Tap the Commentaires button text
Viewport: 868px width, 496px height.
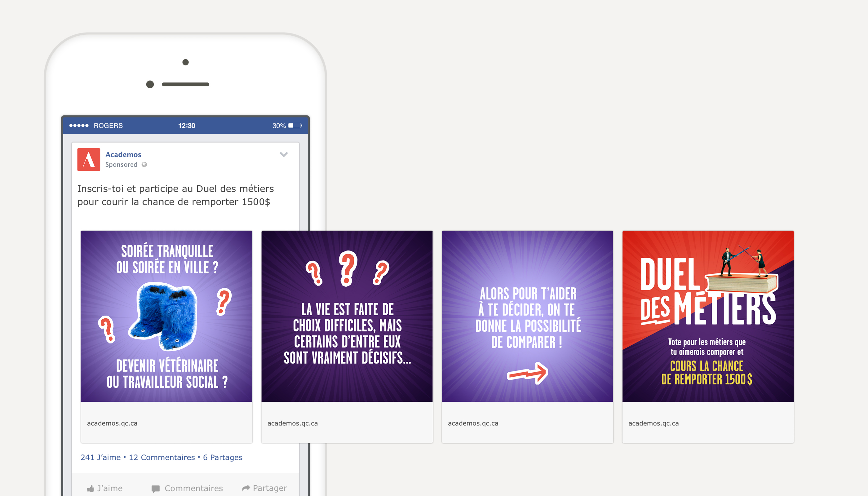[x=194, y=488]
